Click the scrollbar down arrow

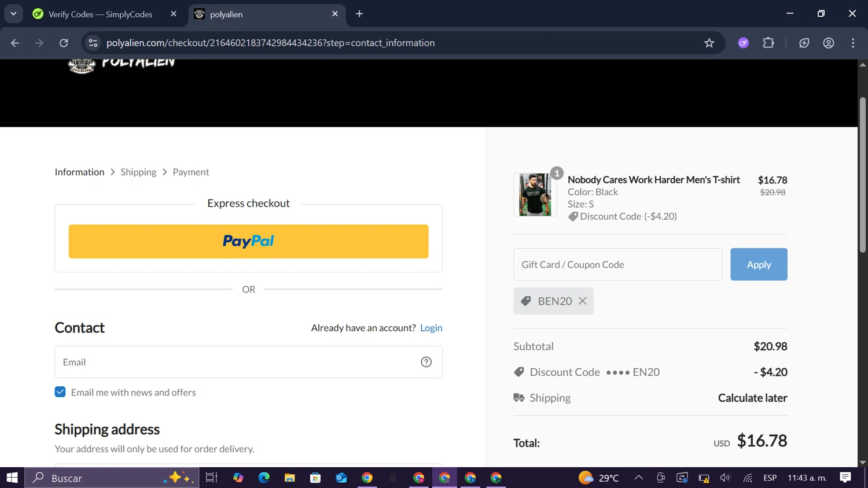tap(862, 462)
